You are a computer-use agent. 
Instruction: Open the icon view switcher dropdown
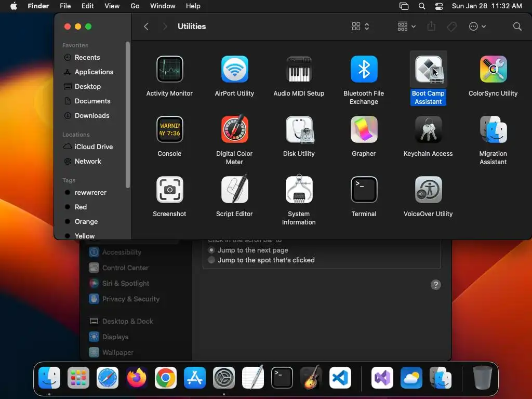(361, 26)
